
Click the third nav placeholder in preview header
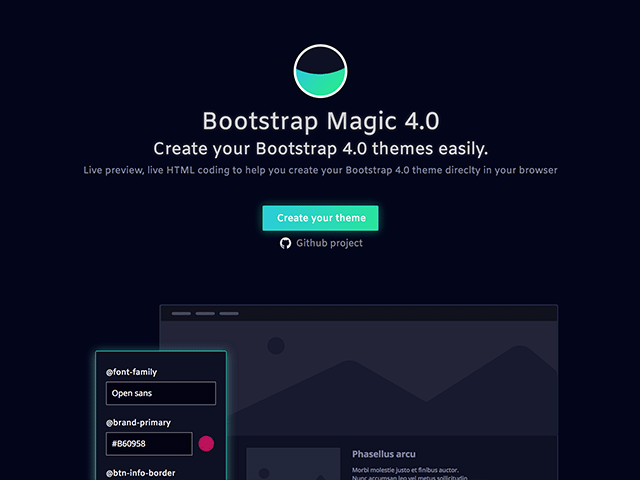click(x=229, y=314)
